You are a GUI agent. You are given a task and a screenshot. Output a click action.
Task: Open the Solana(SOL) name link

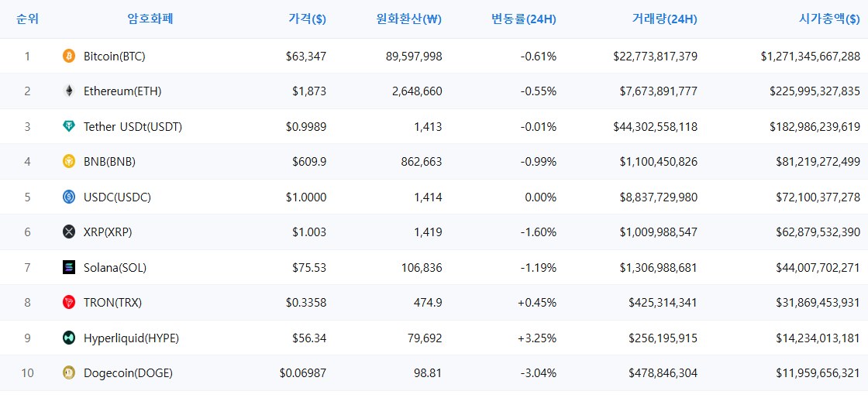click(x=115, y=268)
